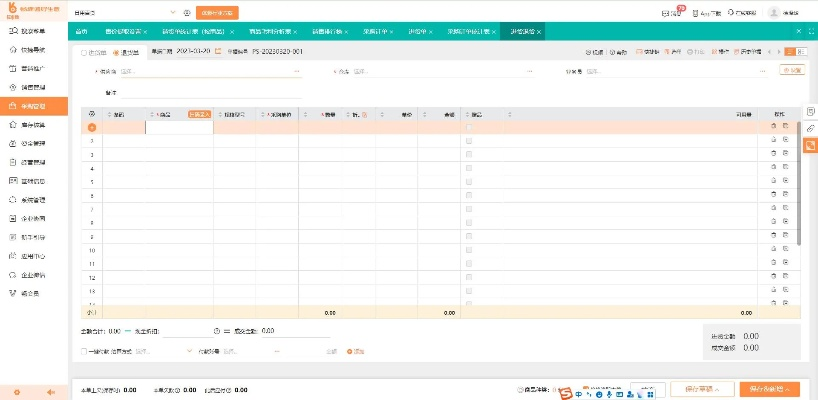Close the currently active dark green tab
Image resolution: width=818 pixels, height=400 pixels.
coord(539,32)
